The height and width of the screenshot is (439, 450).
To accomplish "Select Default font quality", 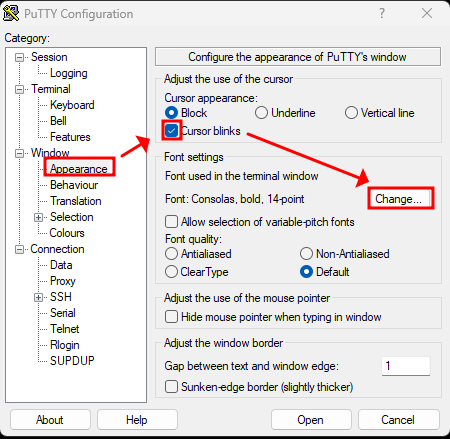I will pyautogui.click(x=306, y=272).
